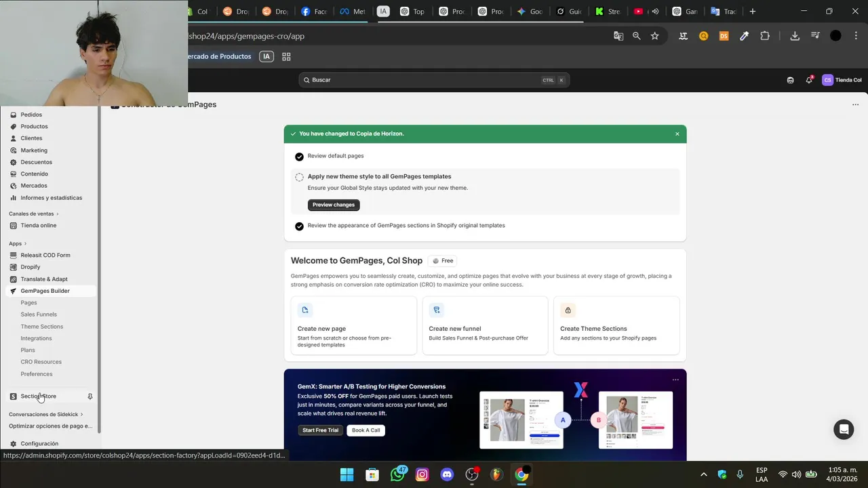Image resolution: width=868 pixels, height=488 pixels.
Task: Open the GemX banner three-dot menu
Action: (675, 380)
